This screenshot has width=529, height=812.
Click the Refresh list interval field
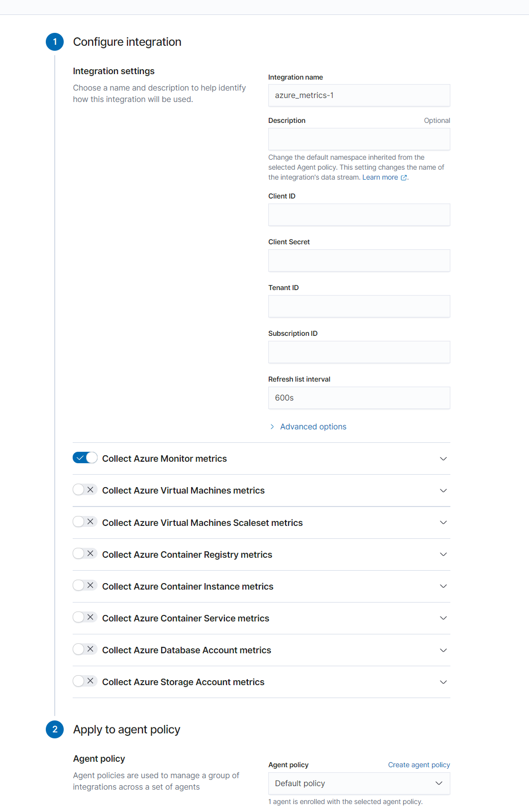(359, 398)
